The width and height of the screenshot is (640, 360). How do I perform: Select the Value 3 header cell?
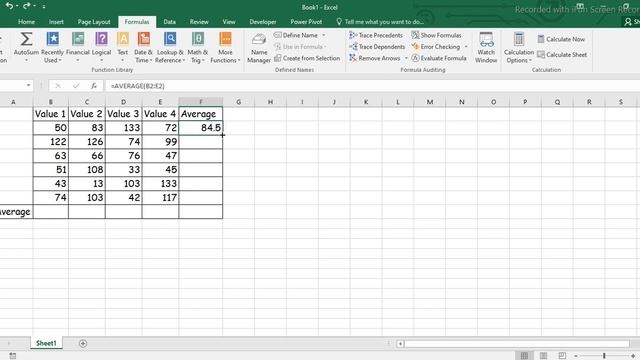coord(123,114)
